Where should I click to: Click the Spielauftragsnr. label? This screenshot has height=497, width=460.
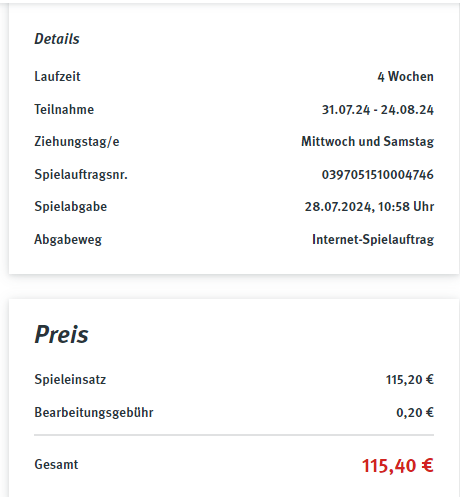[x=81, y=175]
